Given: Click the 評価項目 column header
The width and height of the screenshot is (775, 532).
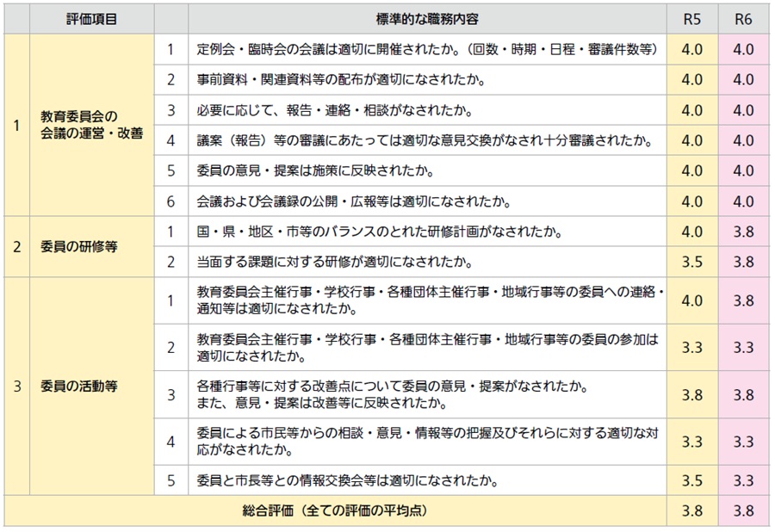Looking at the screenshot, I should point(92,18).
